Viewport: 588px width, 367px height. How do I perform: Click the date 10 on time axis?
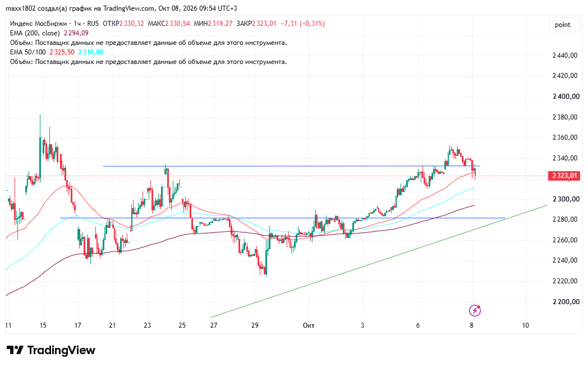(525, 325)
